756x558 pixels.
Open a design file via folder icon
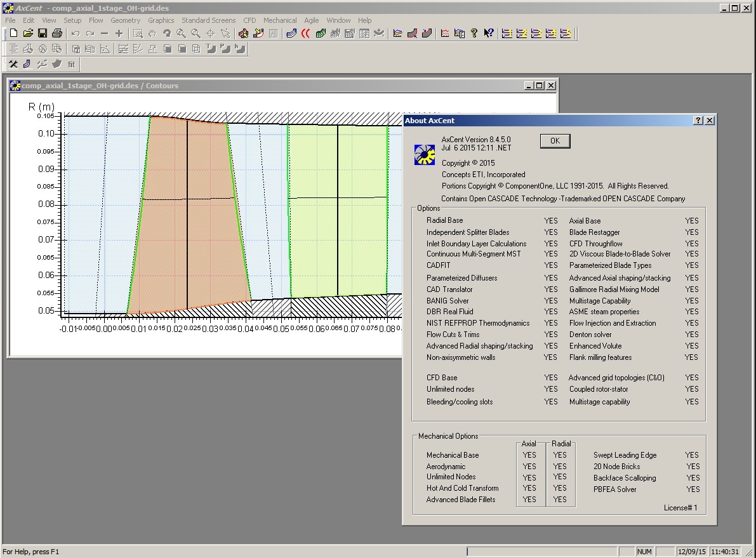point(28,34)
